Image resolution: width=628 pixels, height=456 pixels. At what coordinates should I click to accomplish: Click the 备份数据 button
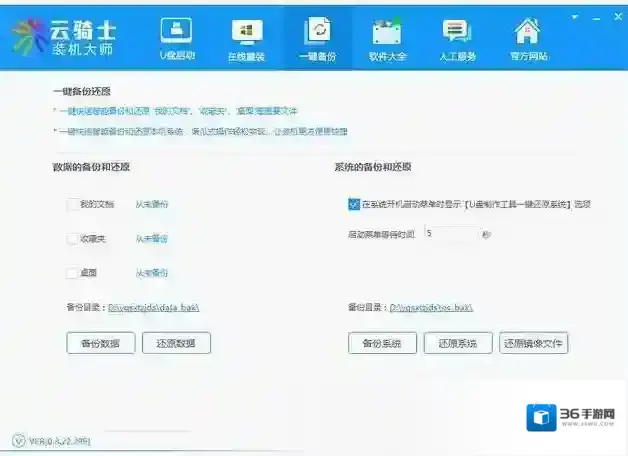click(x=101, y=343)
